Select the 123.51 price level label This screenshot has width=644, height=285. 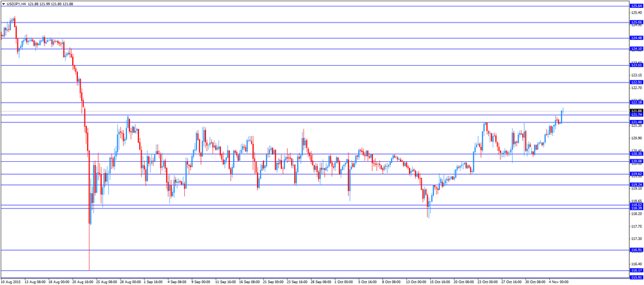tap(636, 65)
